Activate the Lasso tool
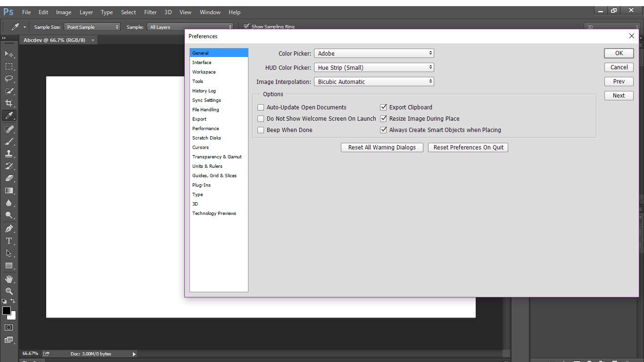 pyautogui.click(x=9, y=79)
